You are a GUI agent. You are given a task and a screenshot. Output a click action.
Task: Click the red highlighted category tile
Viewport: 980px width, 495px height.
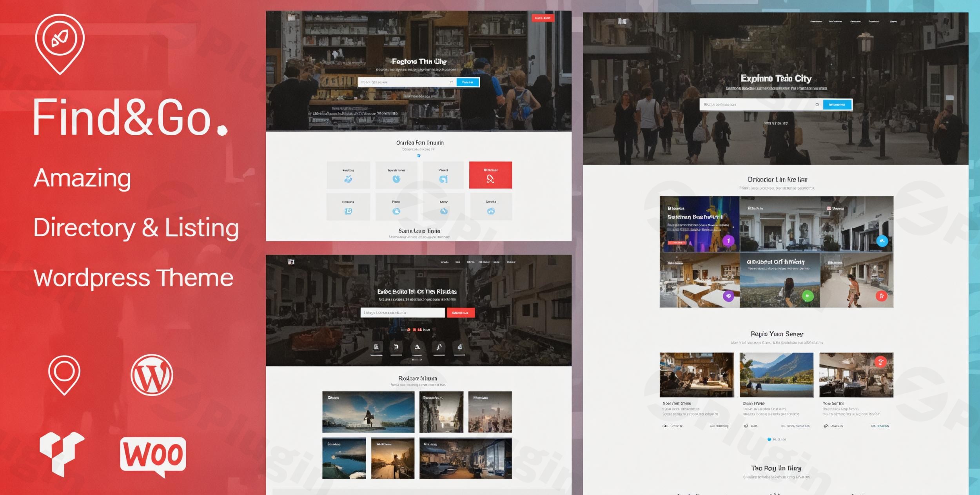[x=490, y=175]
